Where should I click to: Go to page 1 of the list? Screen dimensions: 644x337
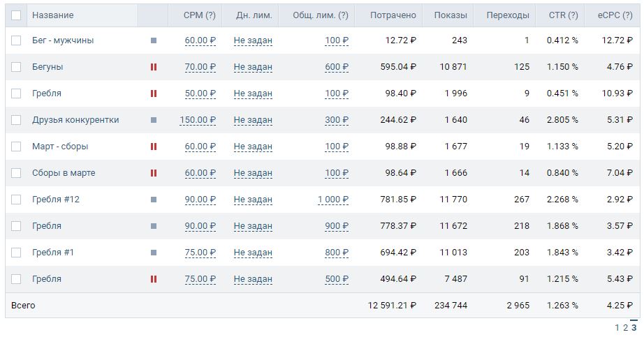617,327
